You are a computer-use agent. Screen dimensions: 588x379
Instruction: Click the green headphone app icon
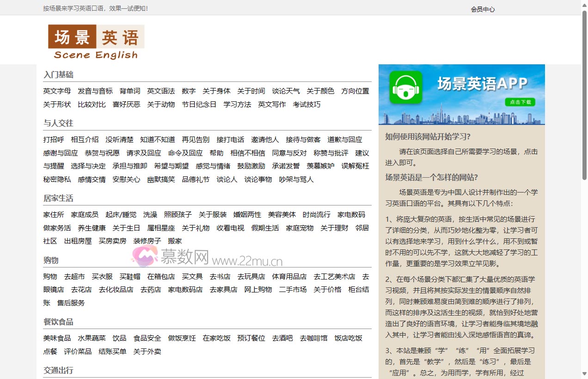(x=405, y=87)
